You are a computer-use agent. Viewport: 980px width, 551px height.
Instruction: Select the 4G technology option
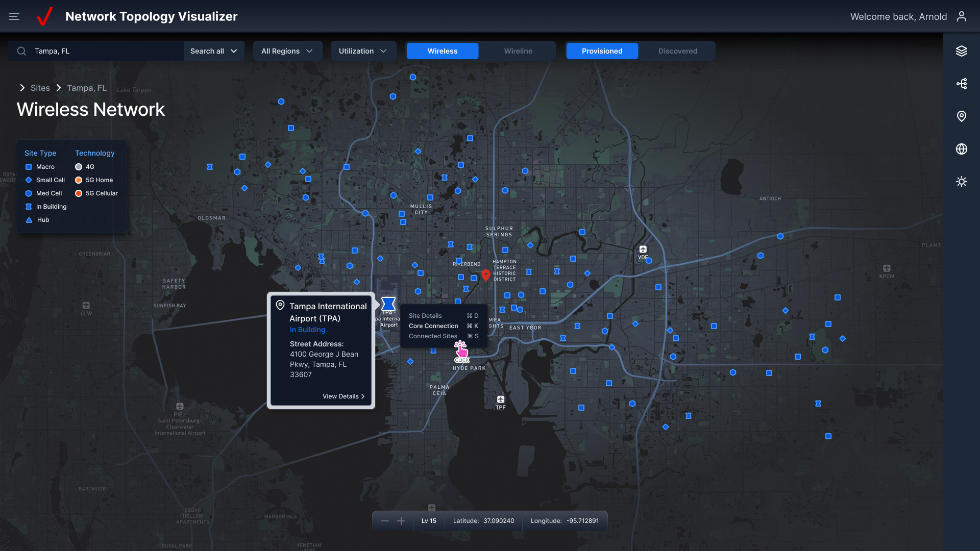click(x=85, y=167)
